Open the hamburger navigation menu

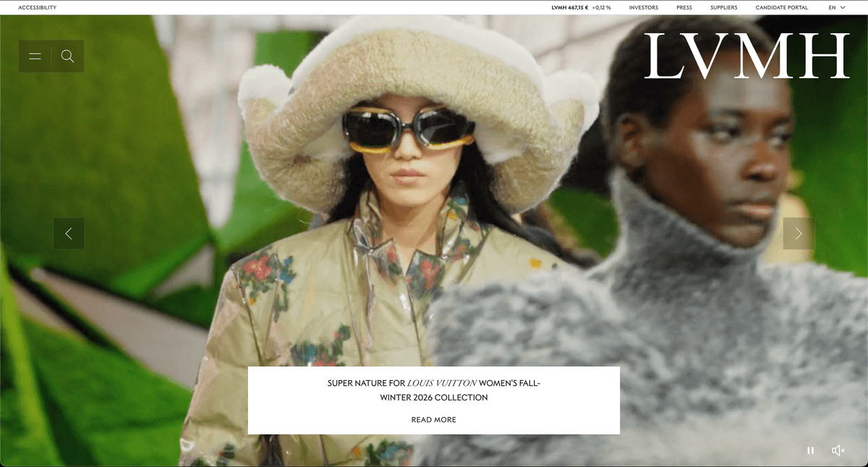[35, 56]
